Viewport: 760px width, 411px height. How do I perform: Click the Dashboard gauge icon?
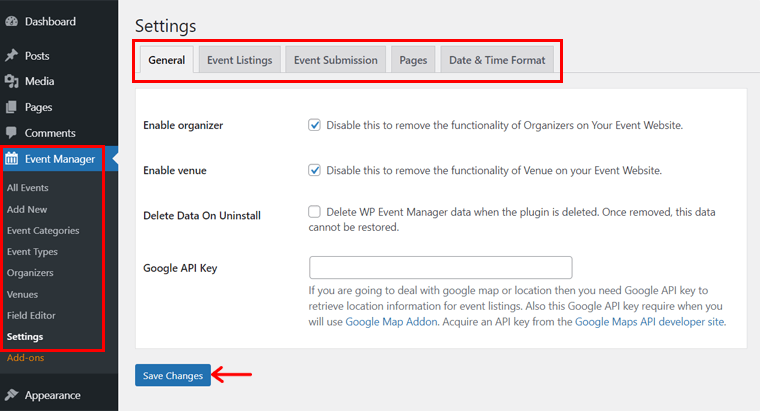click(12, 21)
